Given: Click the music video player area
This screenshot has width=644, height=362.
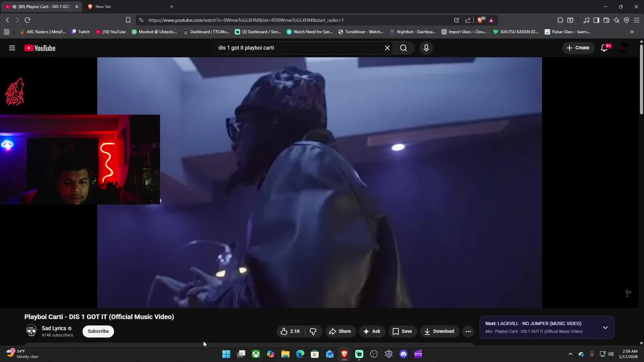Looking at the screenshot, I should [319, 182].
